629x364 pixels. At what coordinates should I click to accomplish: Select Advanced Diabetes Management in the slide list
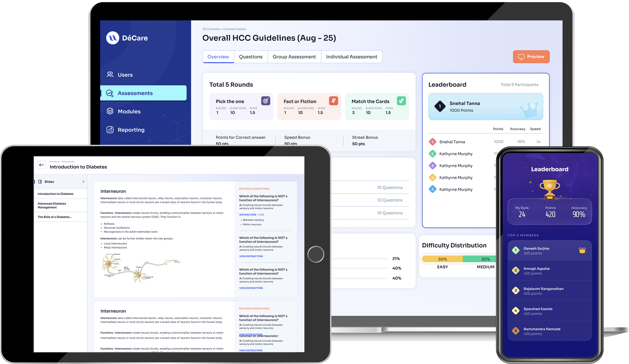[x=52, y=205]
